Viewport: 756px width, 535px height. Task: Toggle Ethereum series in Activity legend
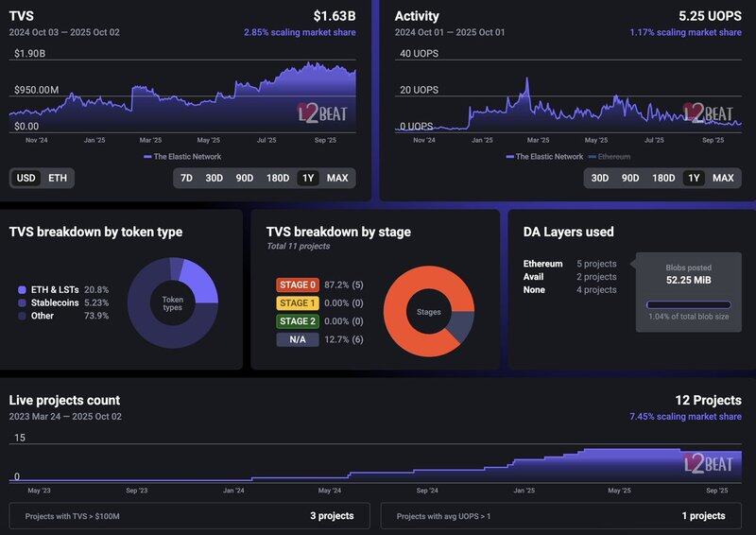tap(609, 157)
